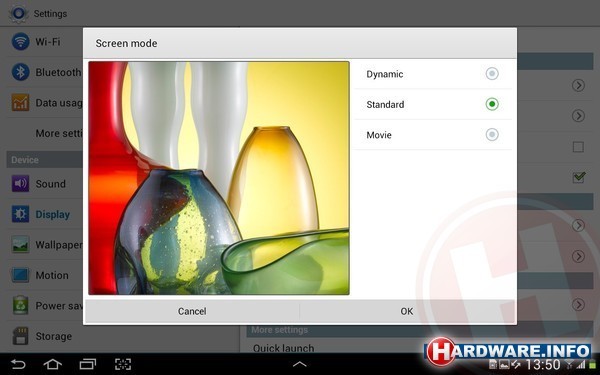Screen dimensions: 600x375
Task: Tap the Wallpaper picture icon
Action: [x=20, y=245]
